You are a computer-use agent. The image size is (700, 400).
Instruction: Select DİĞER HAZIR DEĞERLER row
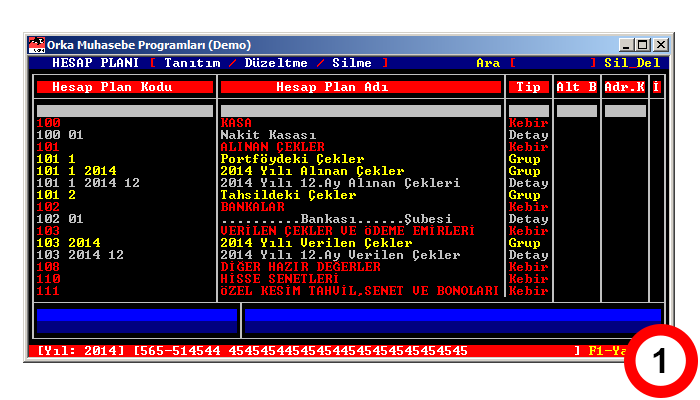point(301,267)
